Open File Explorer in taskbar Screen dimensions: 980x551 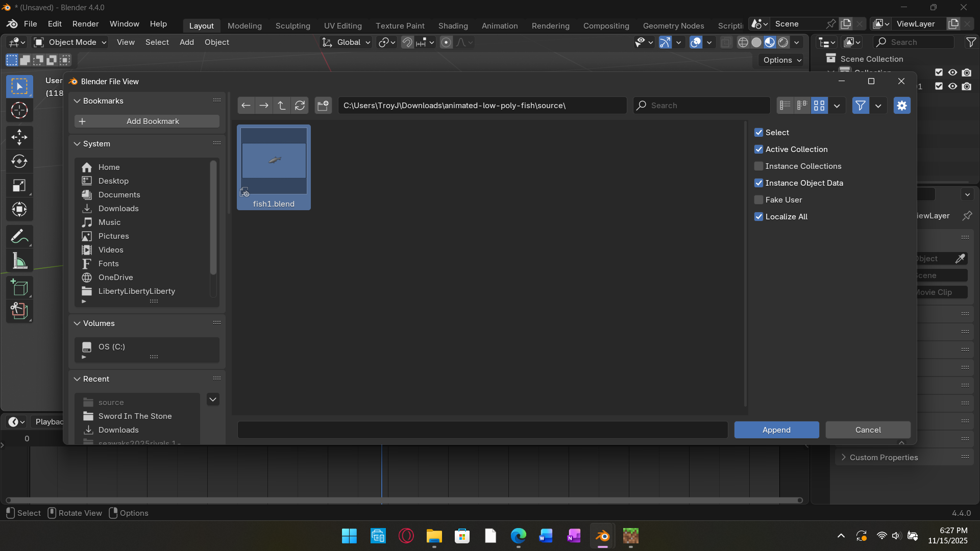[434, 536]
